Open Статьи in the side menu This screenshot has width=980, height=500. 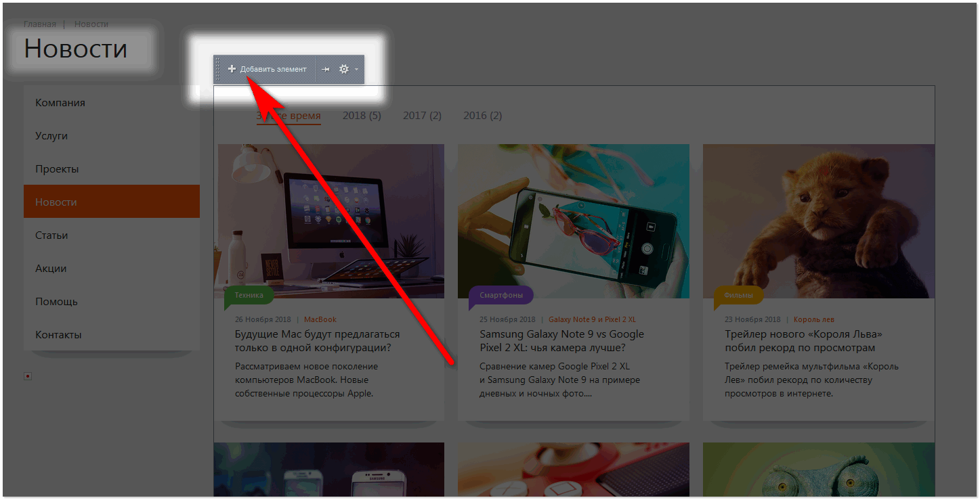click(x=112, y=235)
